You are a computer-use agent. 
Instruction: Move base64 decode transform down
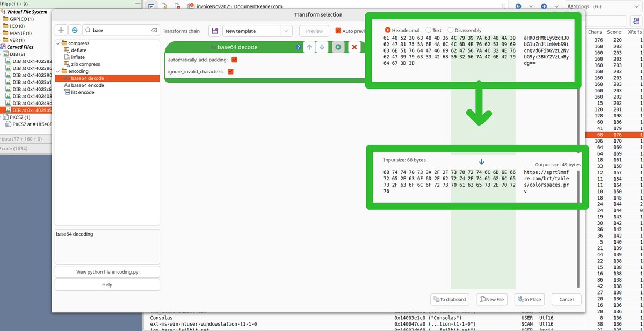322,47
